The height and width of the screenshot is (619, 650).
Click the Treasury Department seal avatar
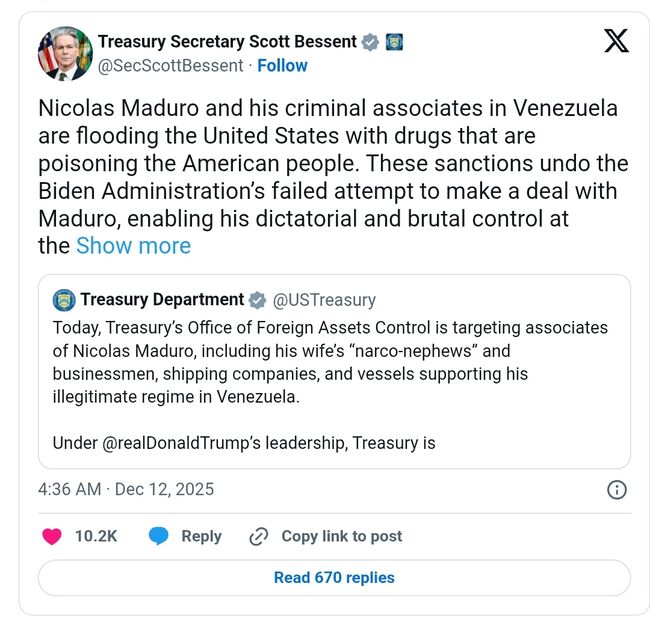click(64, 300)
